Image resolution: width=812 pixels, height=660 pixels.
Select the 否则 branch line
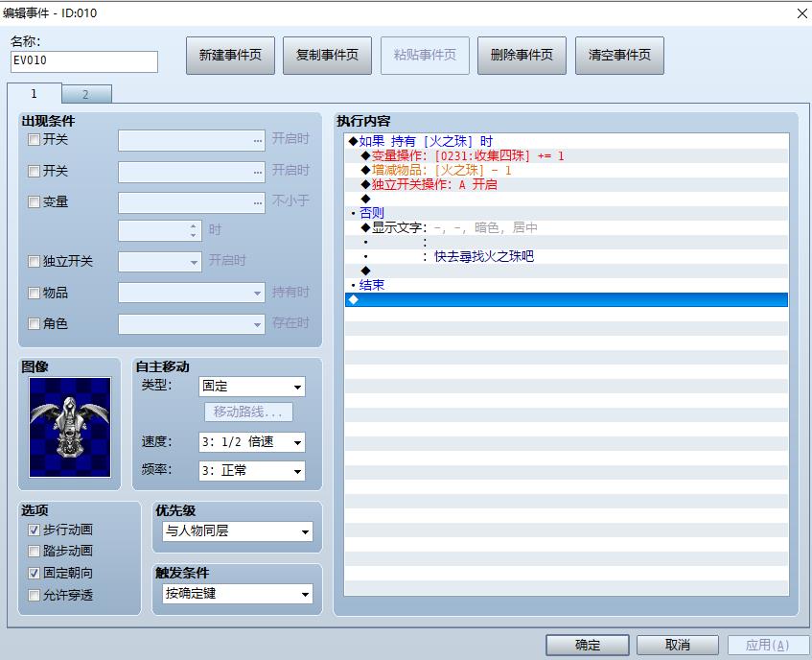tap(567, 213)
